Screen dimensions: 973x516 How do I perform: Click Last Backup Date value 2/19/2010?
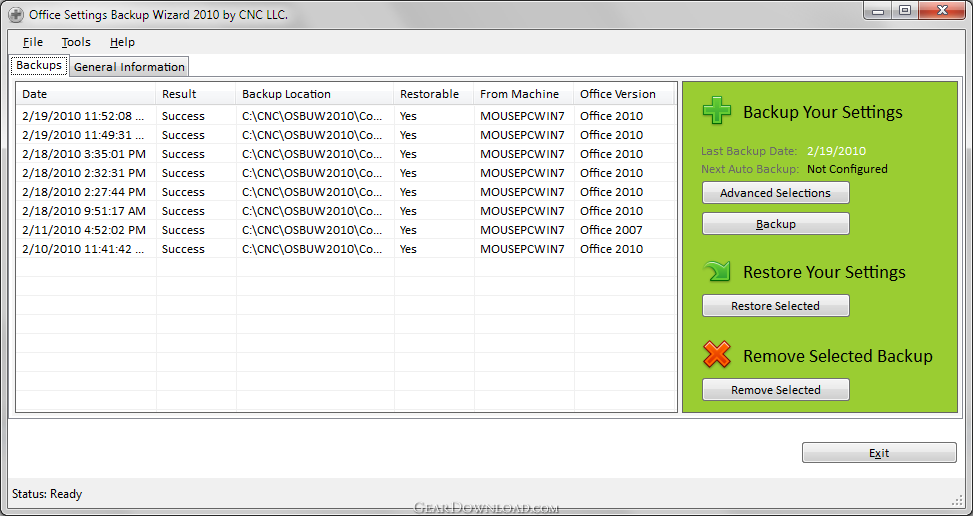click(836, 151)
